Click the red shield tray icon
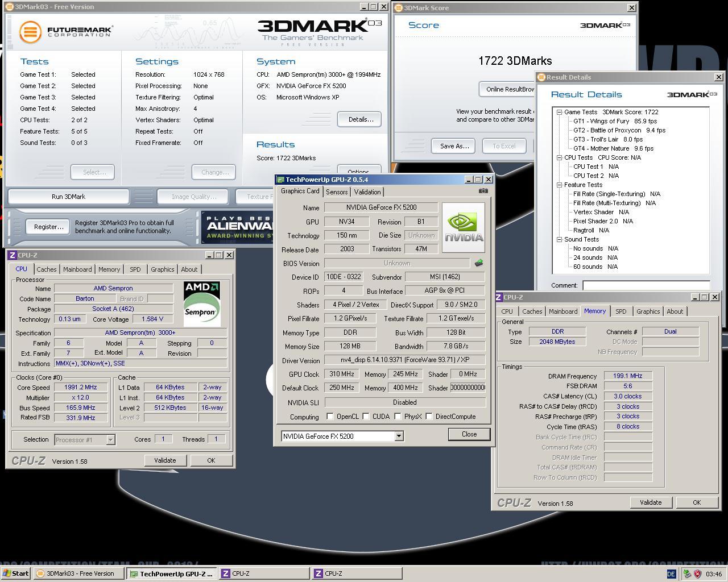Image resolution: width=728 pixels, height=582 pixels. click(697, 574)
